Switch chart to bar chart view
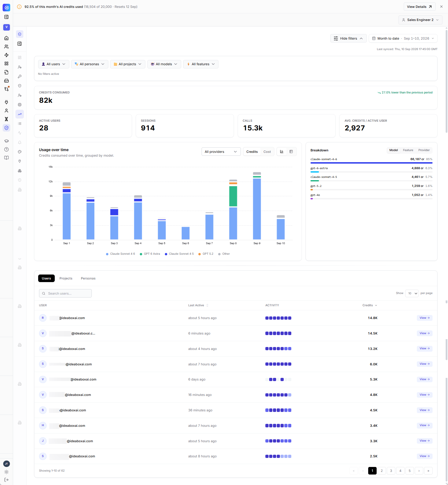 coord(282,152)
